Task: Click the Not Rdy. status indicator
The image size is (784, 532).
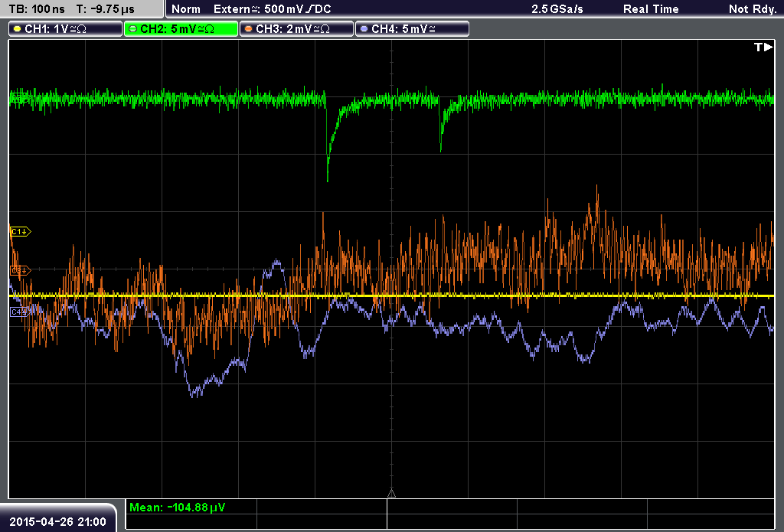Action: 753,9
